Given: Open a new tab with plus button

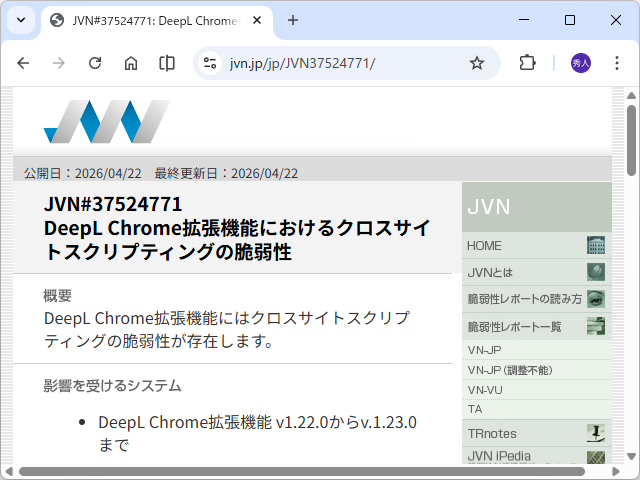Looking at the screenshot, I should [293, 20].
